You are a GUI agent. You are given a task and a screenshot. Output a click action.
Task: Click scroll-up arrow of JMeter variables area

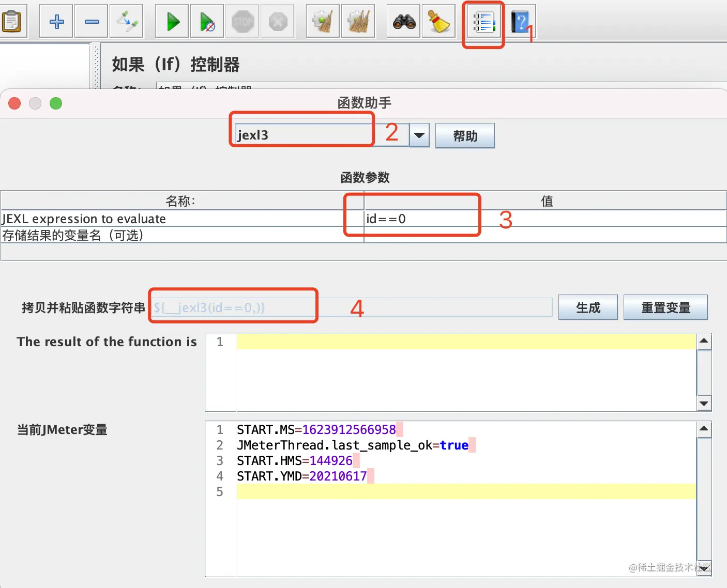coord(704,429)
